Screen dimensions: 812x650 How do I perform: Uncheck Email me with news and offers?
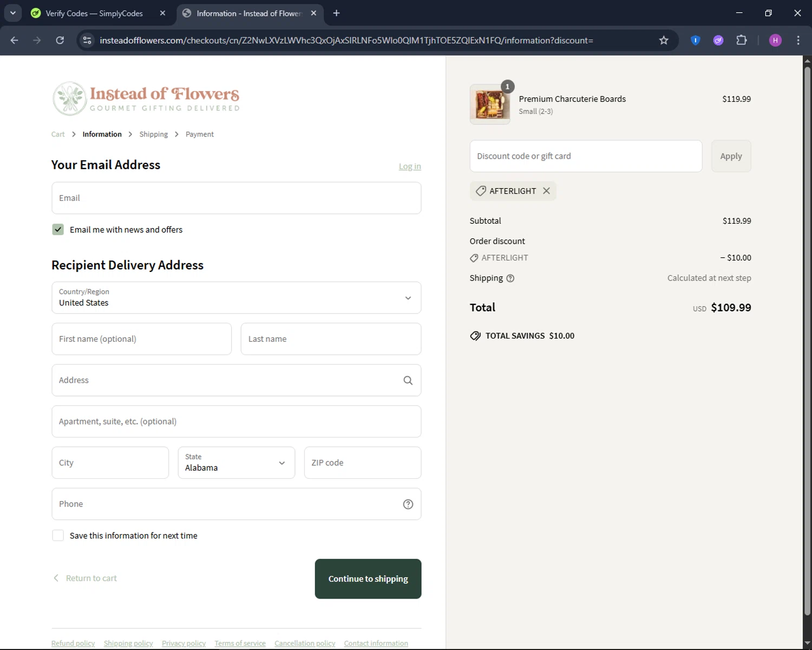pos(58,230)
